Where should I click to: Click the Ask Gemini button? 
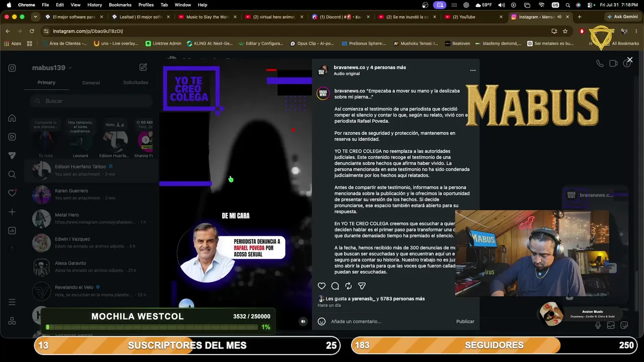(x=623, y=17)
